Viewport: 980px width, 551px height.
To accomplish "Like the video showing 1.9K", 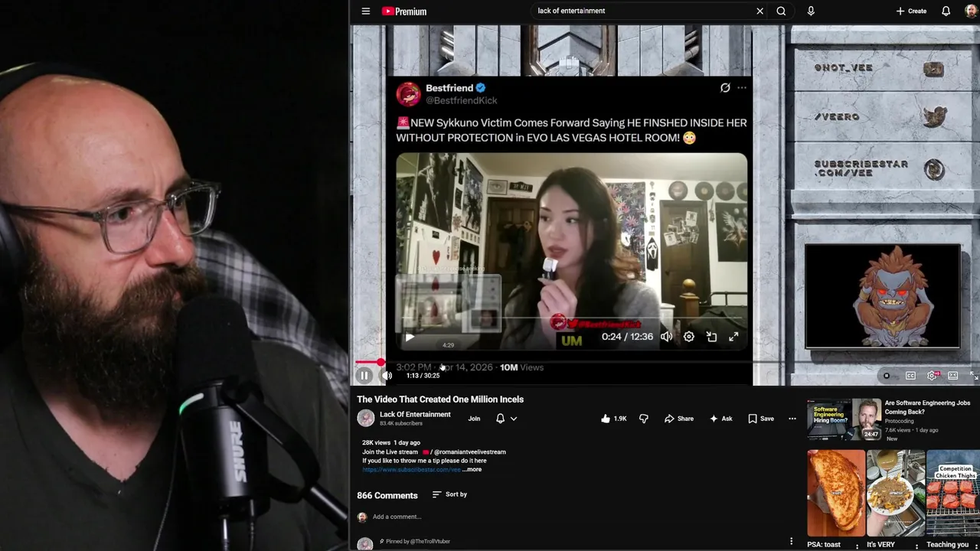I will click(x=613, y=419).
